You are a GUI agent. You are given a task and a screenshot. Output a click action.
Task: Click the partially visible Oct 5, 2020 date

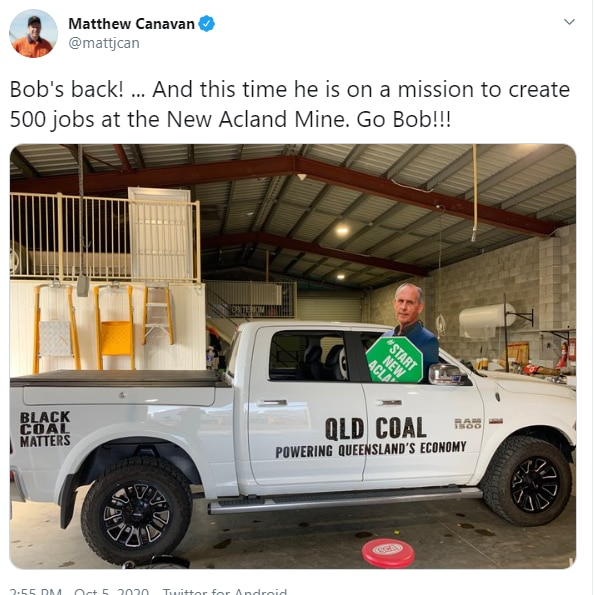[112, 591]
